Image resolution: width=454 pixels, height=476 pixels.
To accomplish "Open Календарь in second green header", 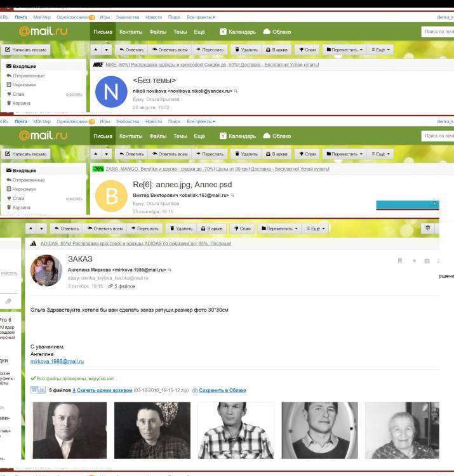I will [x=237, y=136].
